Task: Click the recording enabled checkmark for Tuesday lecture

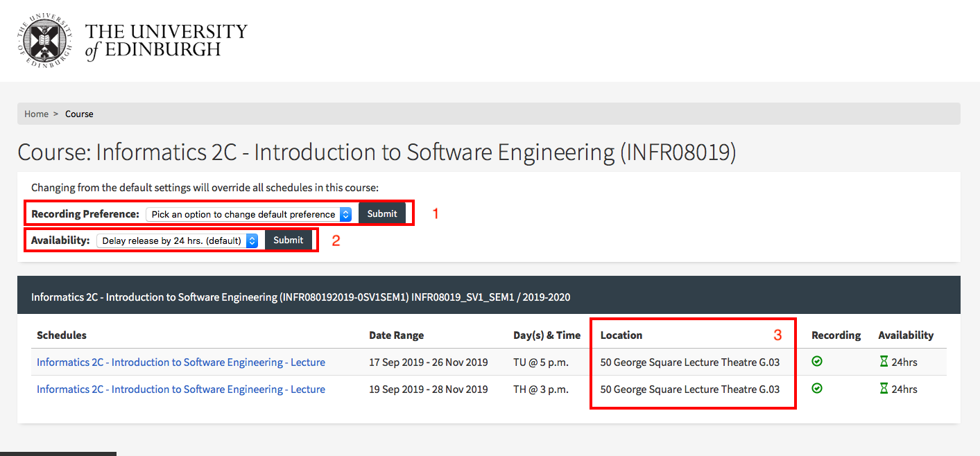Action: tap(817, 362)
